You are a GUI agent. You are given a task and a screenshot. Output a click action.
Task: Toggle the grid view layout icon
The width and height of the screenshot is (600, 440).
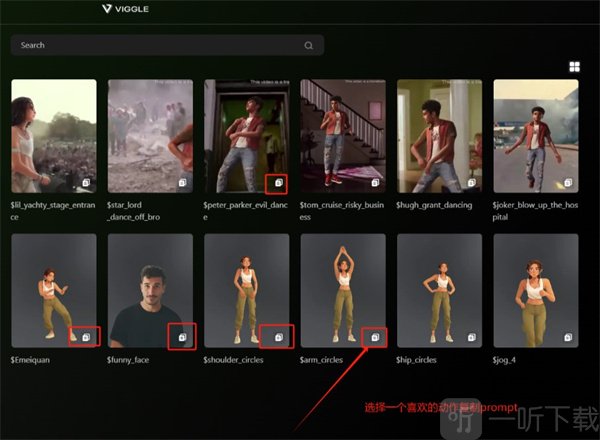coord(574,67)
